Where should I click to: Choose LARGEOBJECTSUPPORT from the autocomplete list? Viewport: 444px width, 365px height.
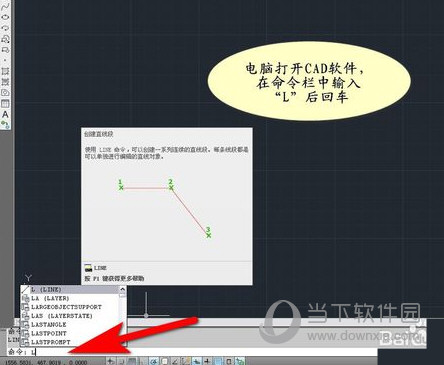(70, 307)
